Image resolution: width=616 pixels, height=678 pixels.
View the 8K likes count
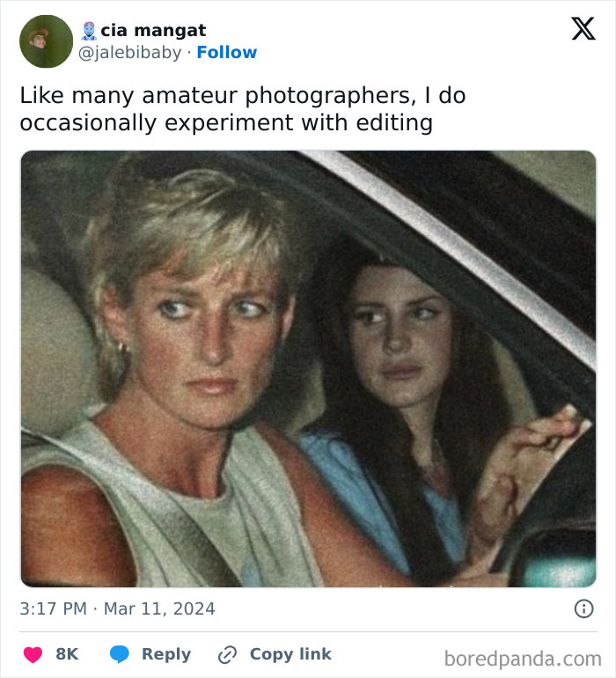[67, 654]
